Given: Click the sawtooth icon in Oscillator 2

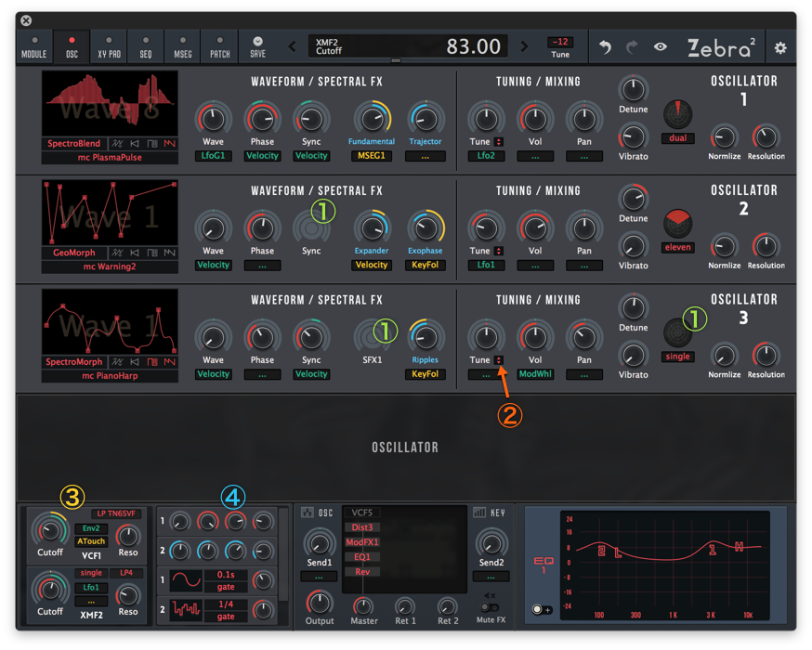Looking at the screenshot, I should point(170,253).
